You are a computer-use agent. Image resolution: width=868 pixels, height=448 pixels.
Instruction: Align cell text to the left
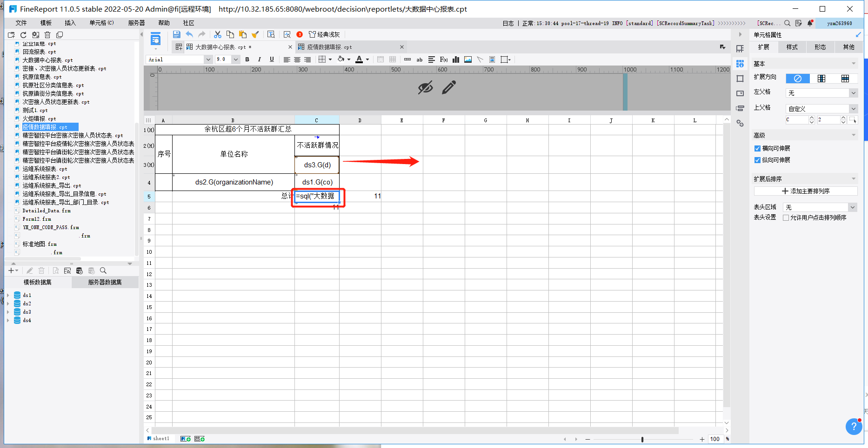click(287, 59)
